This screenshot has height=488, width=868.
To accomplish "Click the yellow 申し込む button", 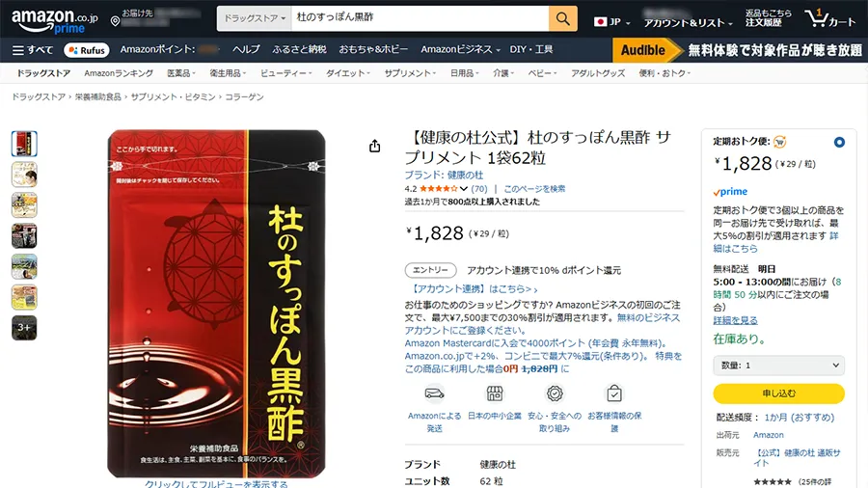I will 778,393.
